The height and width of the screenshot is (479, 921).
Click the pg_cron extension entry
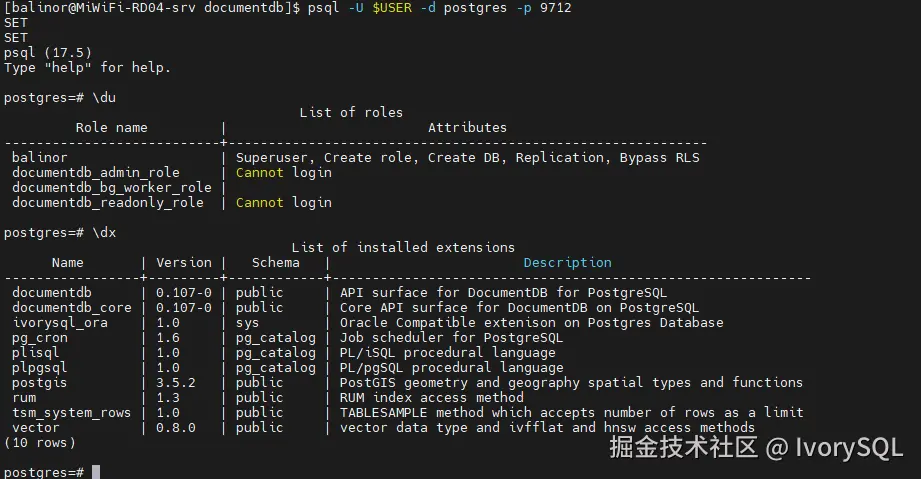point(40,338)
